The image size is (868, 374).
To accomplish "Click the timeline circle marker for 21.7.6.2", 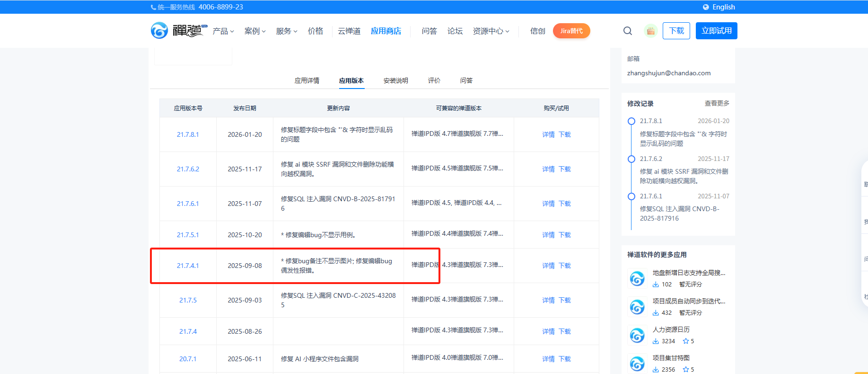I will tap(631, 159).
